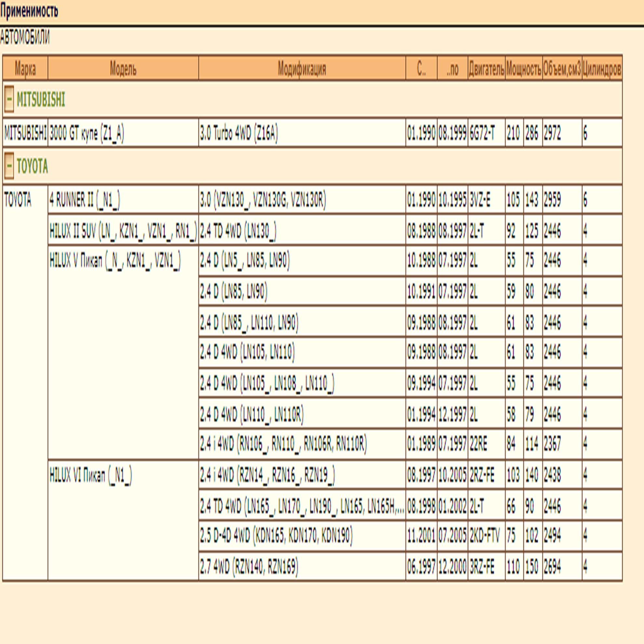The image size is (644, 644).
Task: Click the Применимость section title
Action: point(29,11)
